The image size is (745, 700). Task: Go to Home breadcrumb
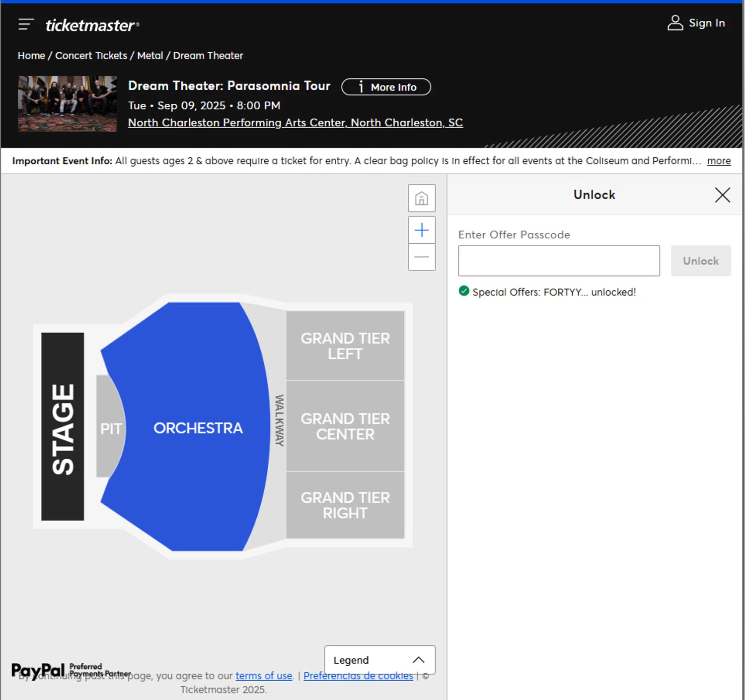click(31, 56)
